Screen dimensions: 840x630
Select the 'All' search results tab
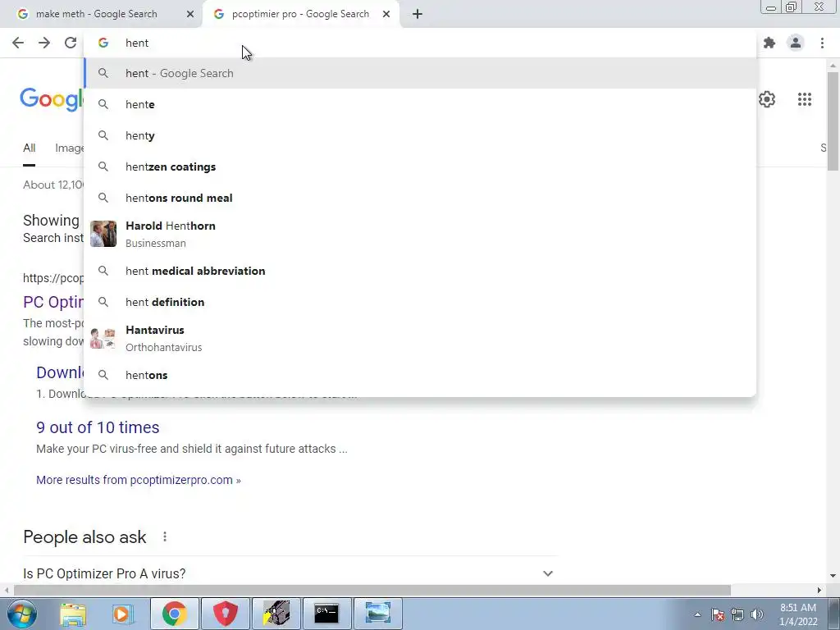pyautogui.click(x=29, y=148)
